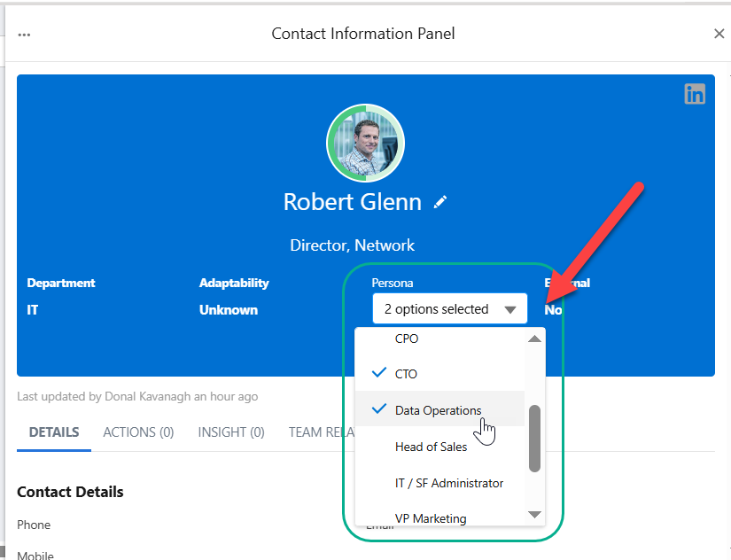The image size is (731, 560).
Task: Open the three-dot panel menu
Action: coord(24,35)
